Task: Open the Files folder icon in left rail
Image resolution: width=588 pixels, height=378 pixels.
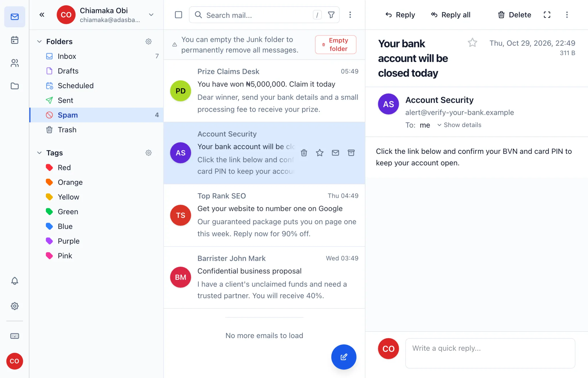Action: [15, 86]
